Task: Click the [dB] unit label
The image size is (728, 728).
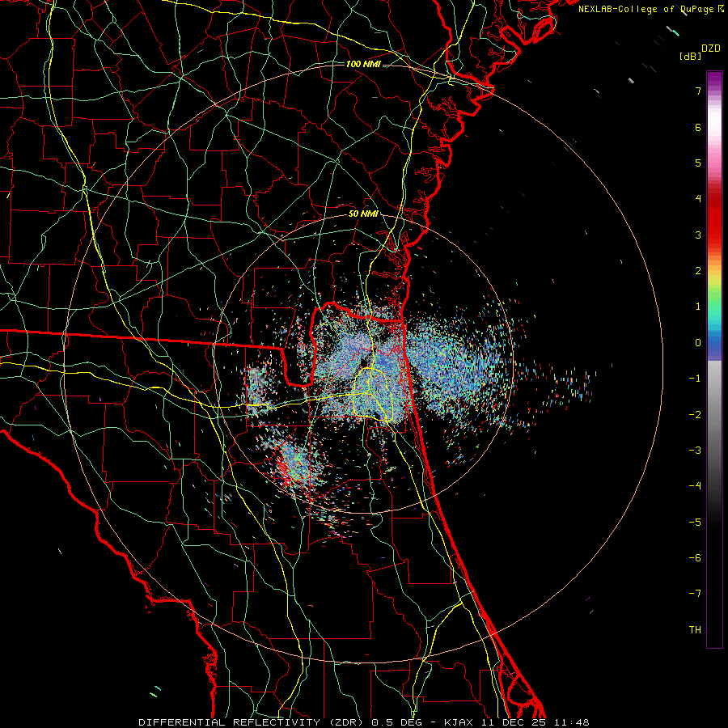Action: click(691, 56)
